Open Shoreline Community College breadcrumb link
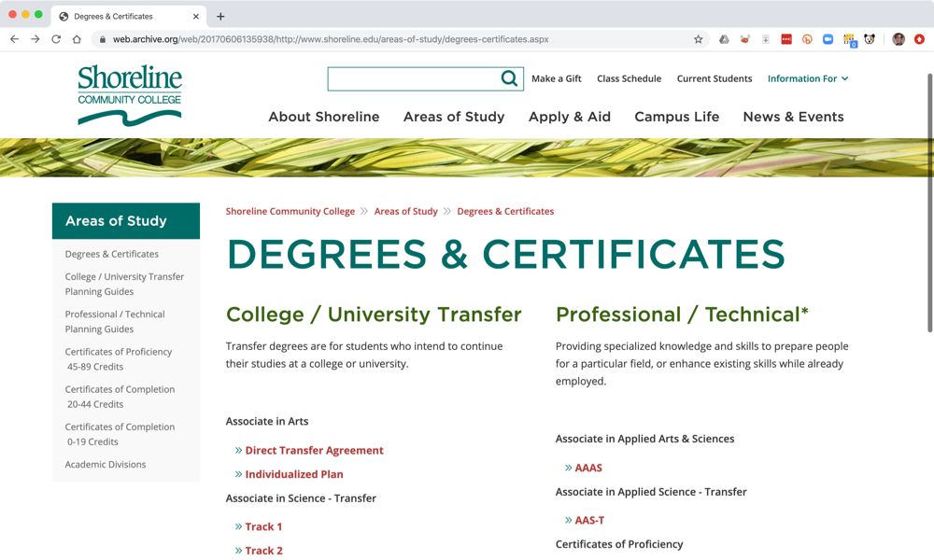Image resolution: width=934 pixels, height=560 pixels. pos(290,211)
